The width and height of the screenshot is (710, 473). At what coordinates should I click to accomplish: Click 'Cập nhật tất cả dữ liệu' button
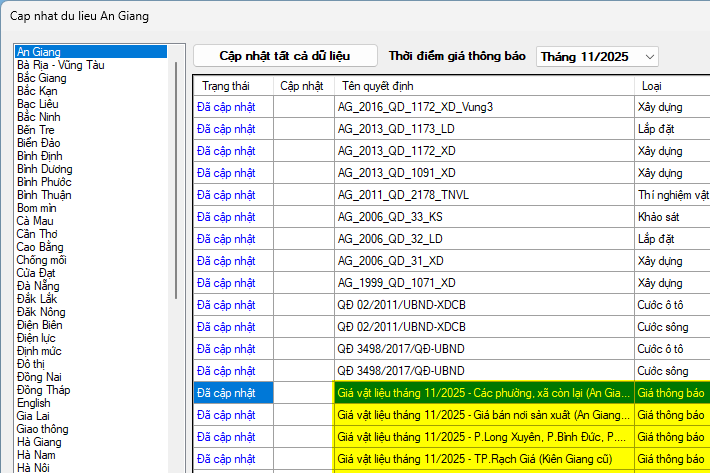click(x=285, y=56)
